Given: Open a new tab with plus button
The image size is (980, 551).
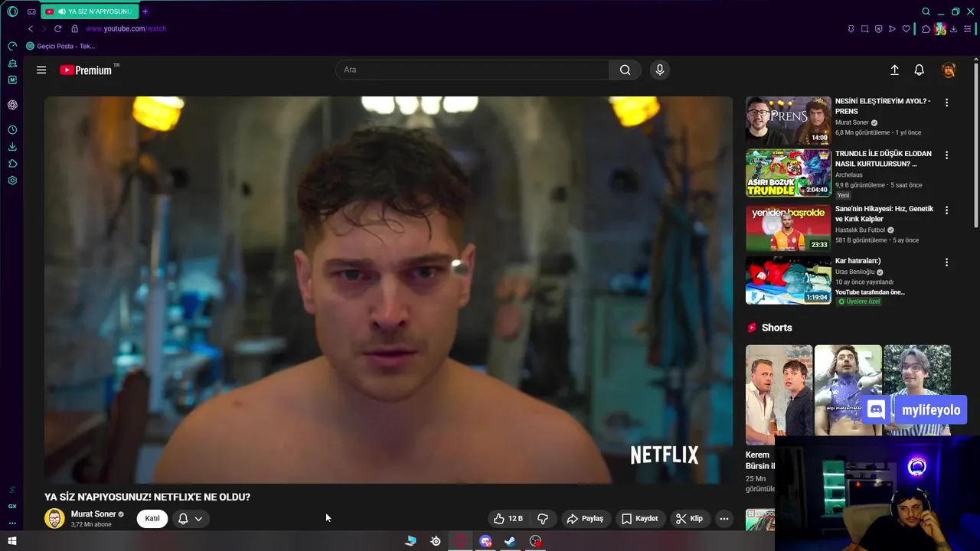Looking at the screenshot, I should pos(145,11).
